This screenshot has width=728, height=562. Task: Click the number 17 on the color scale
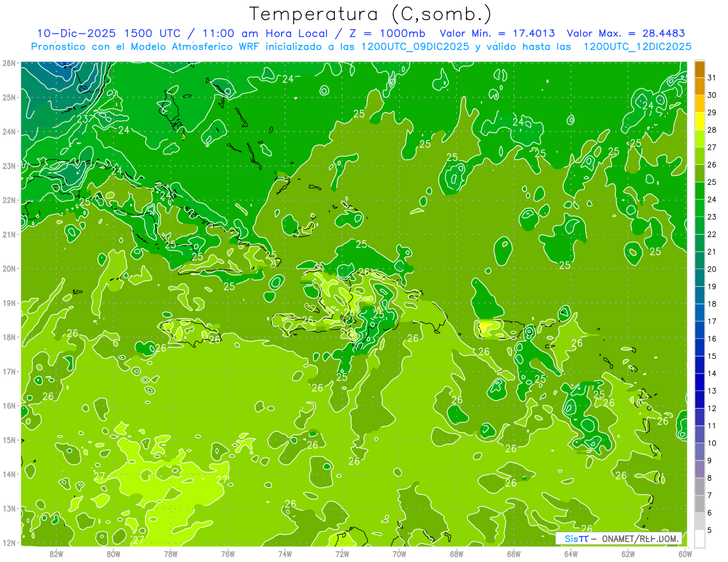(712, 321)
